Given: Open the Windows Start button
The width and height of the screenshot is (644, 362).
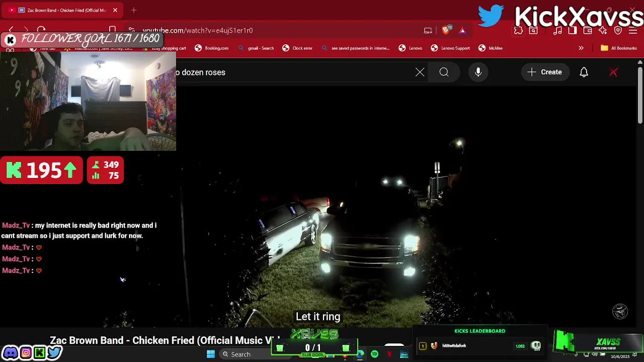Looking at the screenshot, I should 211,354.
